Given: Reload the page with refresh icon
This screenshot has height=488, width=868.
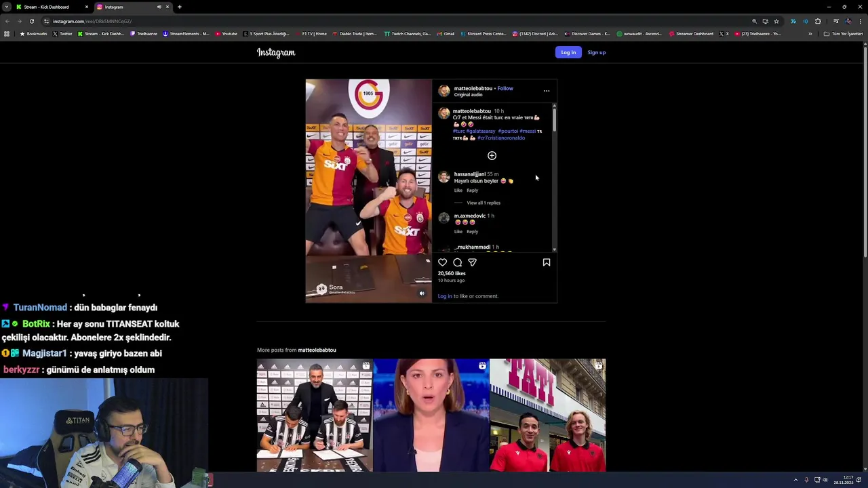Looking at the screenshot, I should [x=32, y=21].
